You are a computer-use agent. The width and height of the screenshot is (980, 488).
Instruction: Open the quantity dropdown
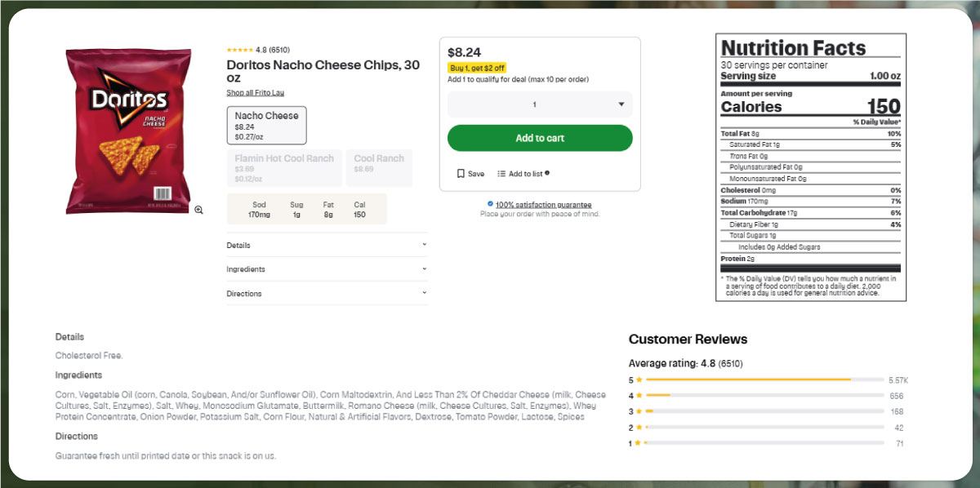(540, 104)
